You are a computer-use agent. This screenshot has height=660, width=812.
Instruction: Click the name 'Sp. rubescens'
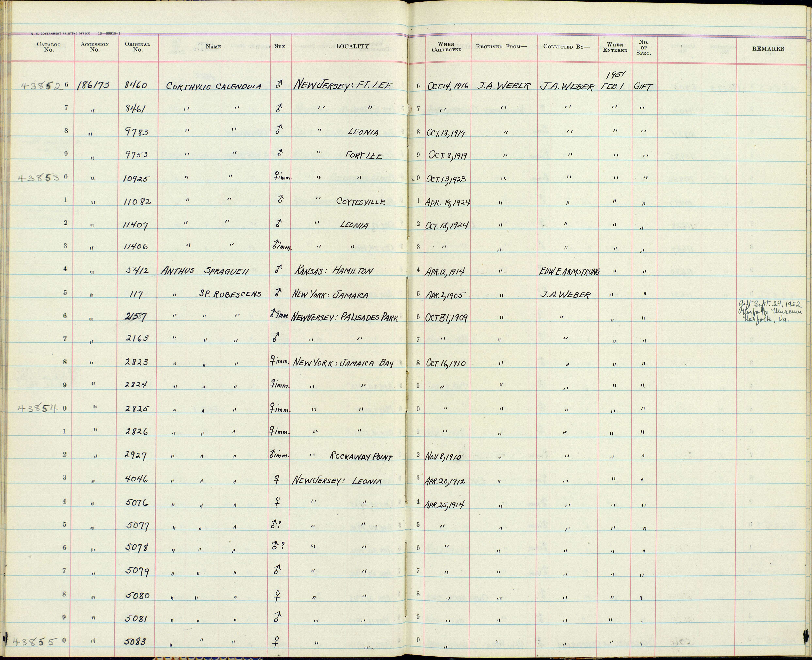click(x=230, y=294)
